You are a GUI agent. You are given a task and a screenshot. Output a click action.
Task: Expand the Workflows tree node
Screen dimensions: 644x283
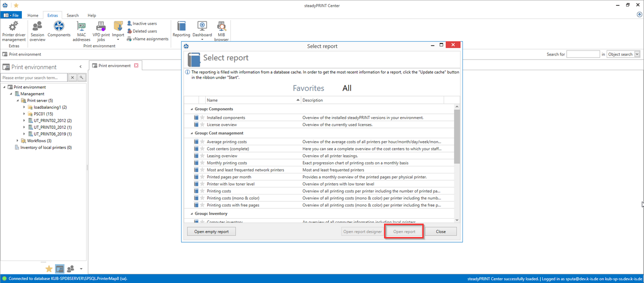click(17, 141)
